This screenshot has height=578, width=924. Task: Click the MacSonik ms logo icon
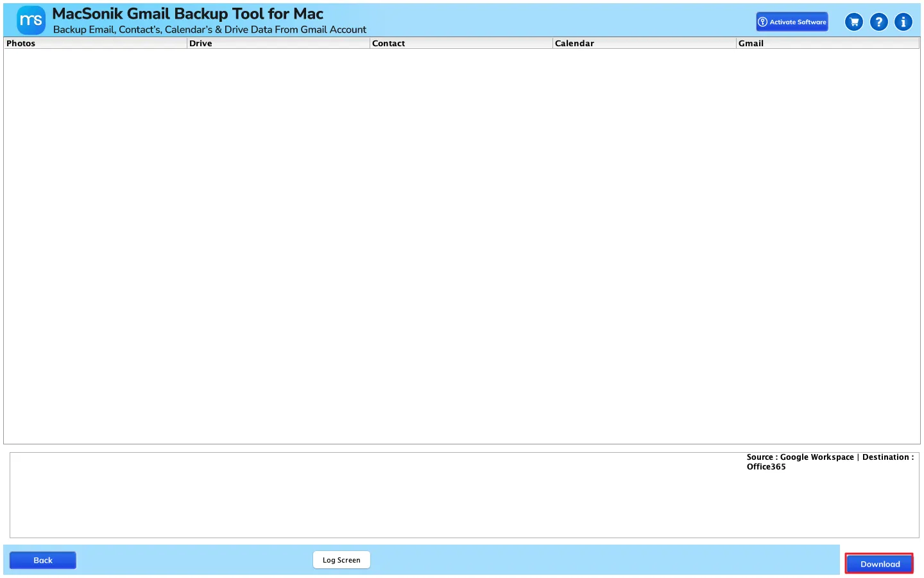(x=31, y=21)
